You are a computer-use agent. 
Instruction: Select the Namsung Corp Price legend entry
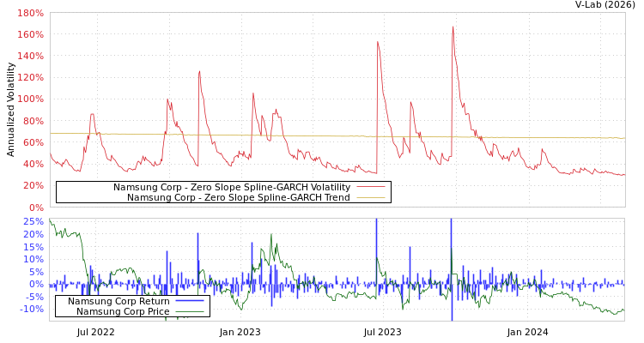click(x=123, y=311)
